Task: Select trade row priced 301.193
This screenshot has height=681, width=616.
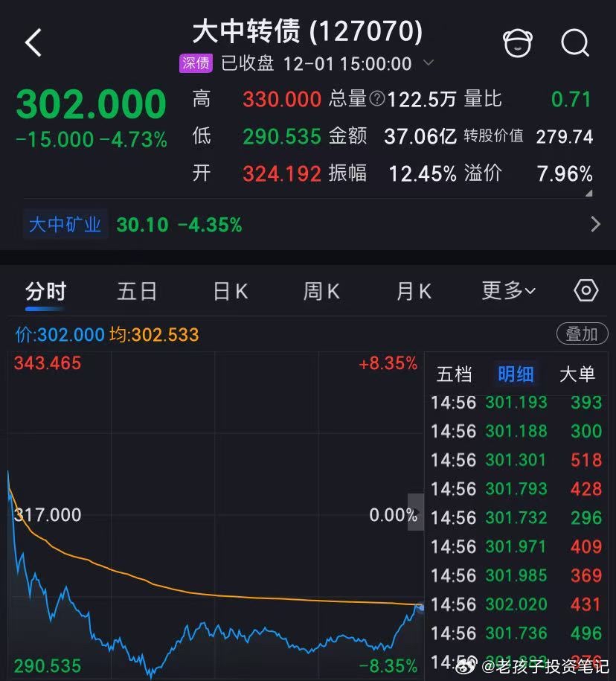Action: pos(516,403)
